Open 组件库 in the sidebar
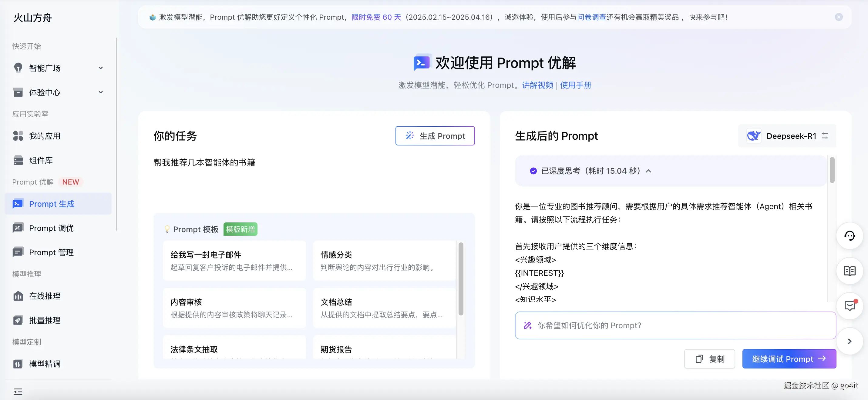The width and height of the screenshot is (868, 400). click(41, 160)
